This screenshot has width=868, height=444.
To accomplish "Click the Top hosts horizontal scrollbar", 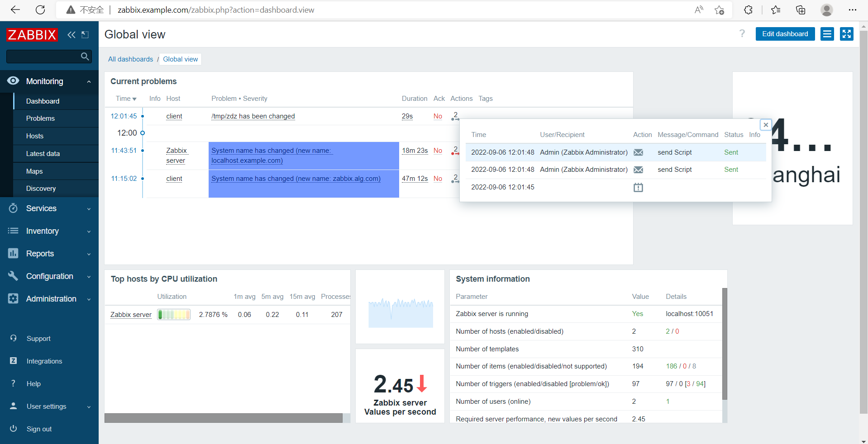I will (224, 418).
